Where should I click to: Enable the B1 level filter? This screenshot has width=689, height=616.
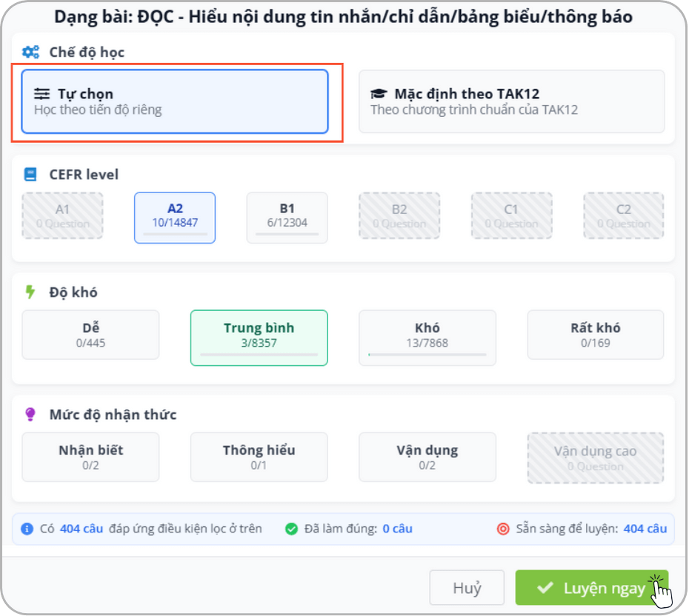tap(287, 217)
